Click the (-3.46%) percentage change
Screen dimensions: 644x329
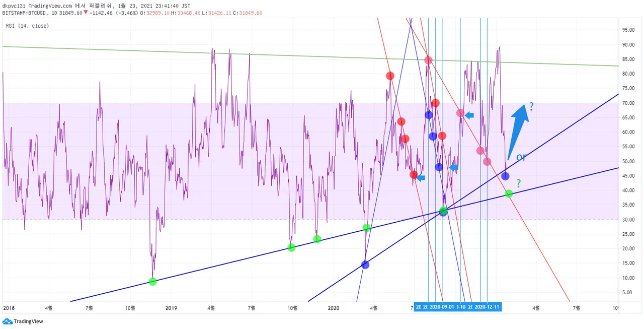point(127,13)
